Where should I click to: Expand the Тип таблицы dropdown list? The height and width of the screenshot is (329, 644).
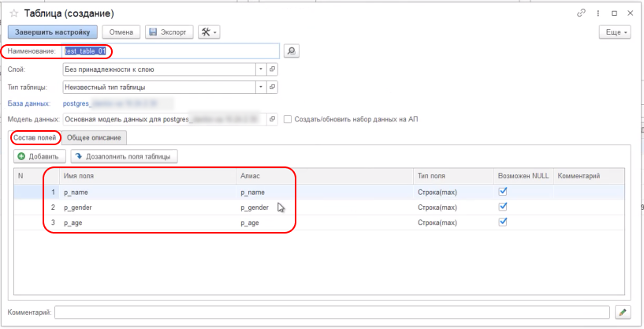(261, 87)
